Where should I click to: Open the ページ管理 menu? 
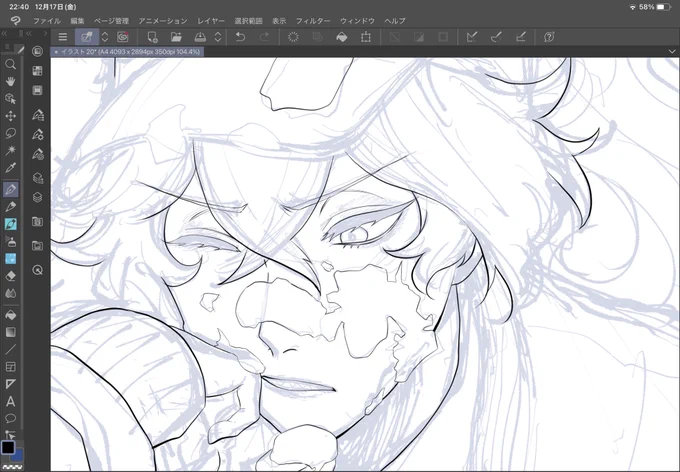(x=111, y=21)
